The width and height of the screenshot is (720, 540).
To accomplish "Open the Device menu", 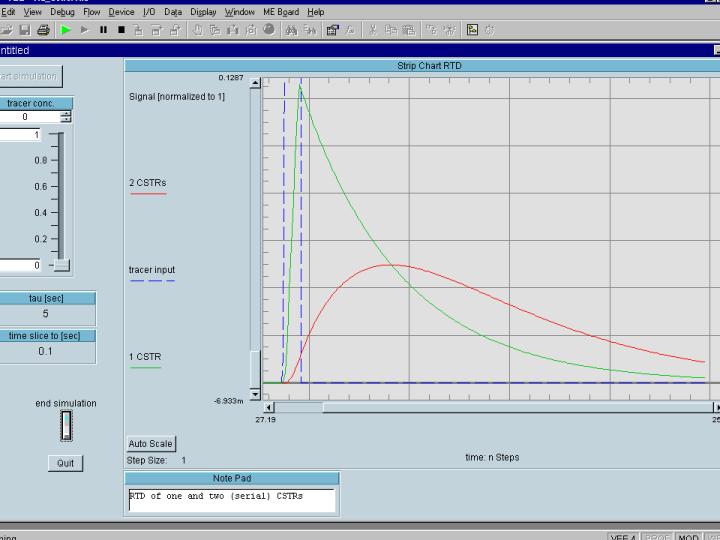I will (121, 12).
